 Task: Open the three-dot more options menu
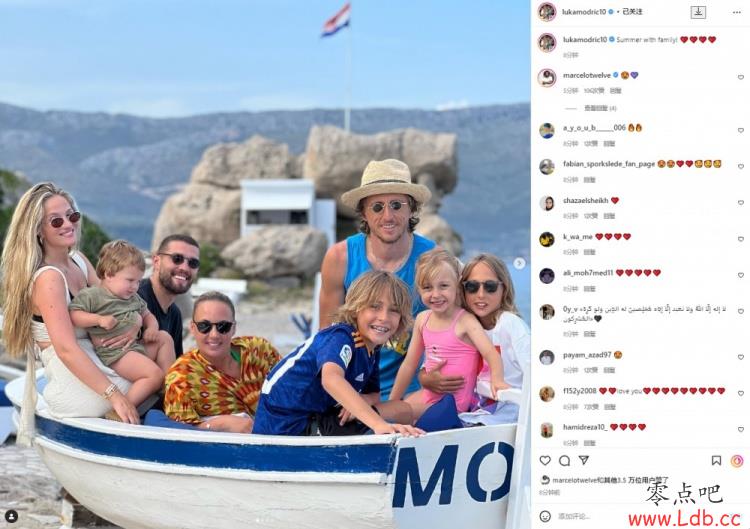[737, 12]
